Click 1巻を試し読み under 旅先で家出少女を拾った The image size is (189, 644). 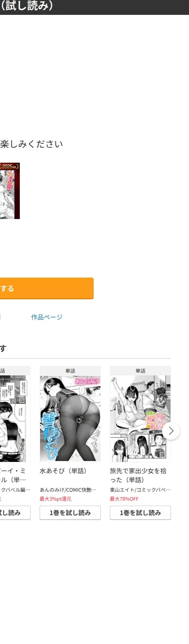(x=140, y=513)
